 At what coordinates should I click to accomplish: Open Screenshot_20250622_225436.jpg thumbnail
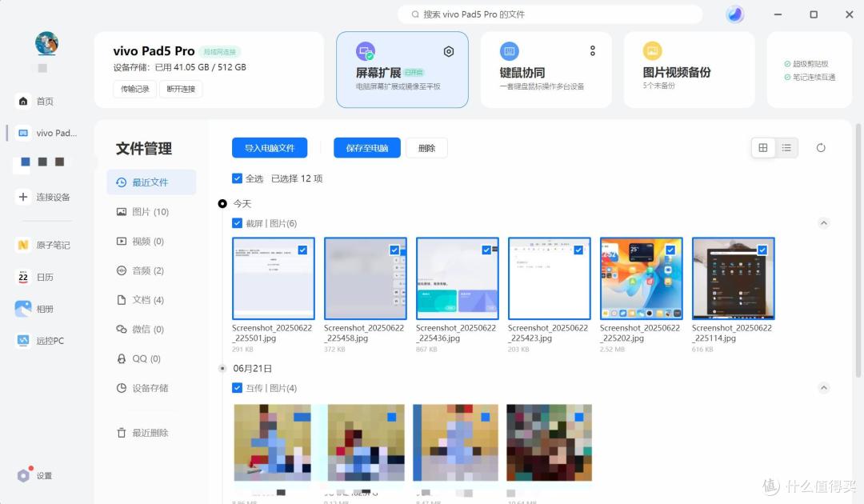pyautogui.click(x=458, y=278)
